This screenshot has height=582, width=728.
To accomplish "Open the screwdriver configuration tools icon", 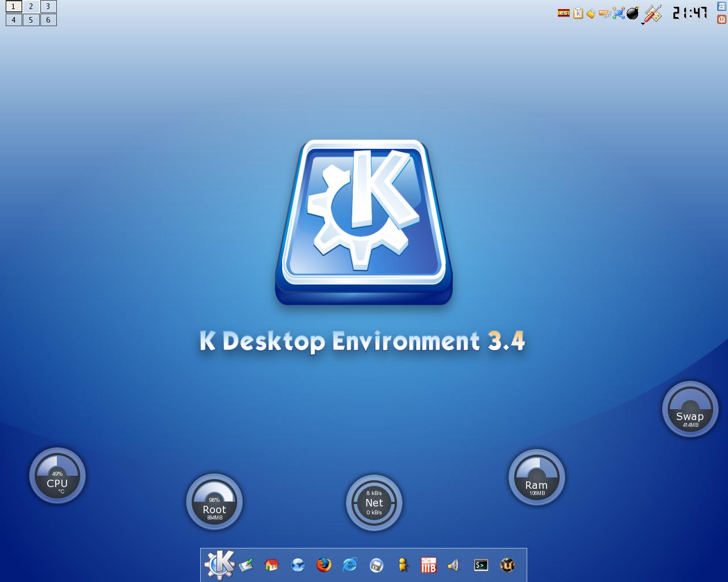I will pos(653,13).
